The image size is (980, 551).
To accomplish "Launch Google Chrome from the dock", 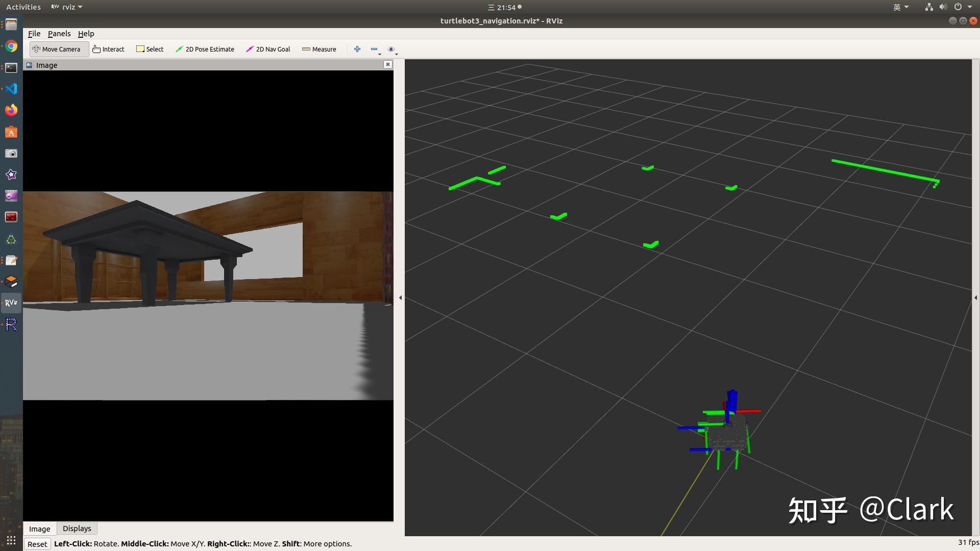I will 11,46.
